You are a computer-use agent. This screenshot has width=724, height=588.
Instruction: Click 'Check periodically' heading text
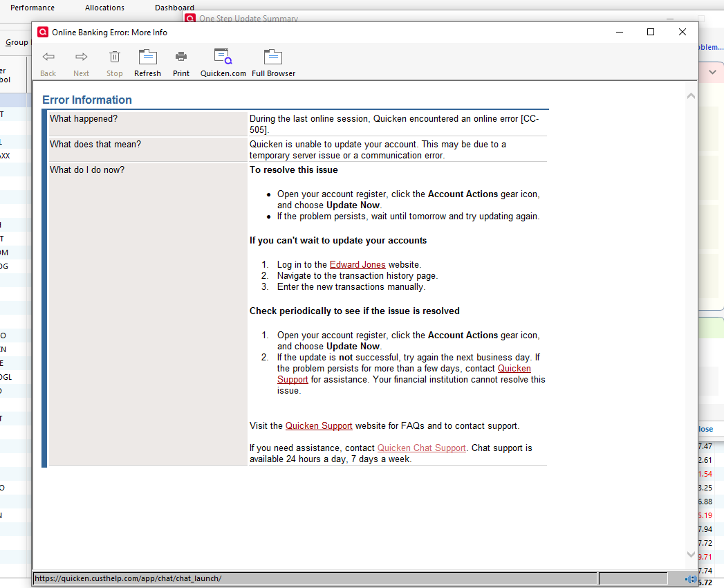(355, 311)
